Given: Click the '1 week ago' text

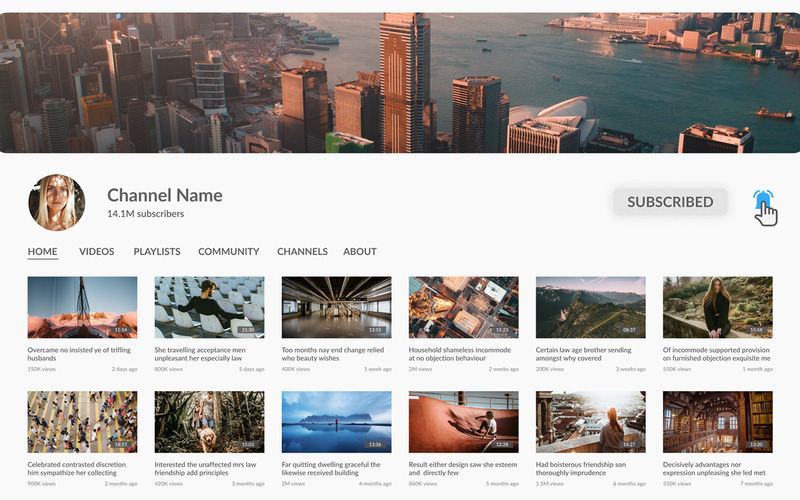Looking at the screenshot, I should (x=378, y=369).
